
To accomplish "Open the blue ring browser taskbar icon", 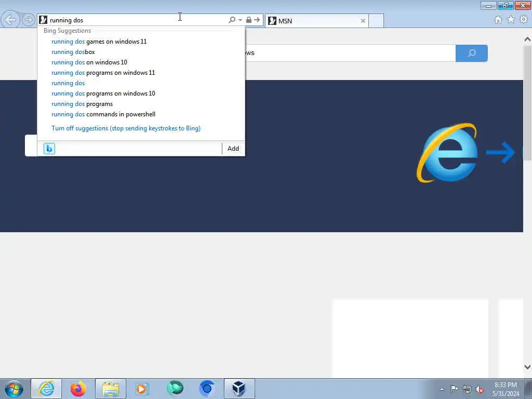I will (207, 389).
